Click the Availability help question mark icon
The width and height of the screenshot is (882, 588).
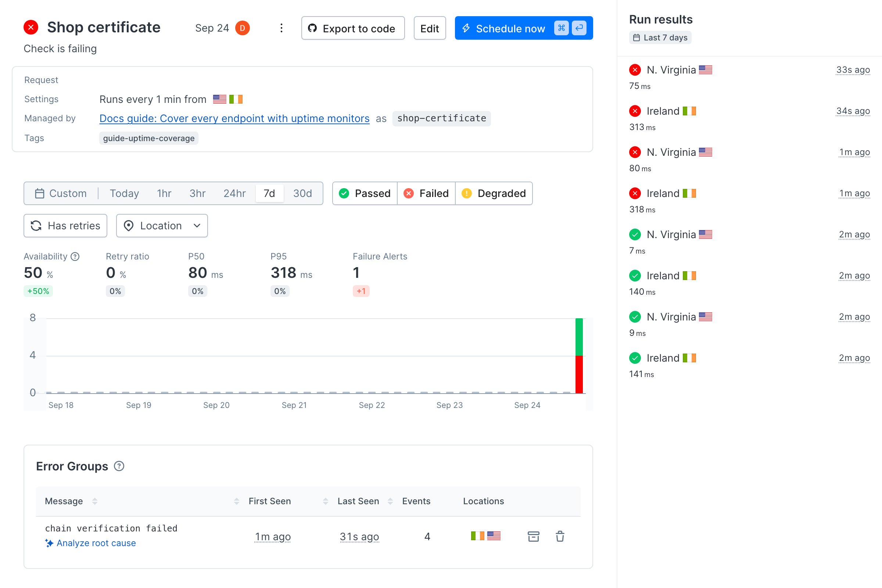pyautogui.click(x=75, y=257)
